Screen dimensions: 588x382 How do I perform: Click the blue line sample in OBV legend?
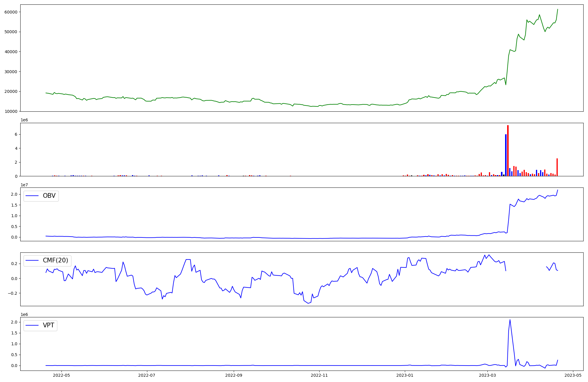click(x=32, y=196)
